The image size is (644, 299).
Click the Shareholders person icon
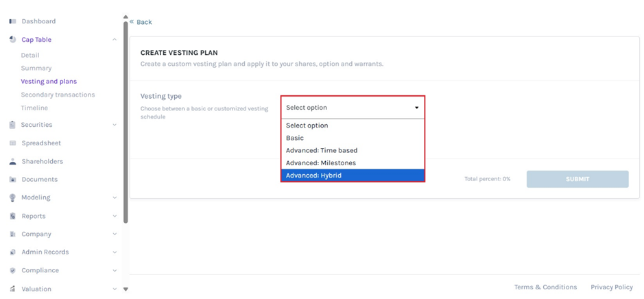pos(12,162)
